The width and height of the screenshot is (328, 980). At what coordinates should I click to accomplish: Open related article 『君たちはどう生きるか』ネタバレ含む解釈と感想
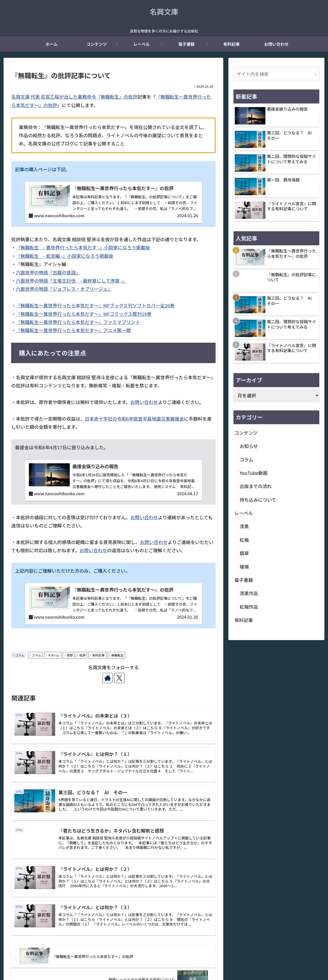click(113, 841)
